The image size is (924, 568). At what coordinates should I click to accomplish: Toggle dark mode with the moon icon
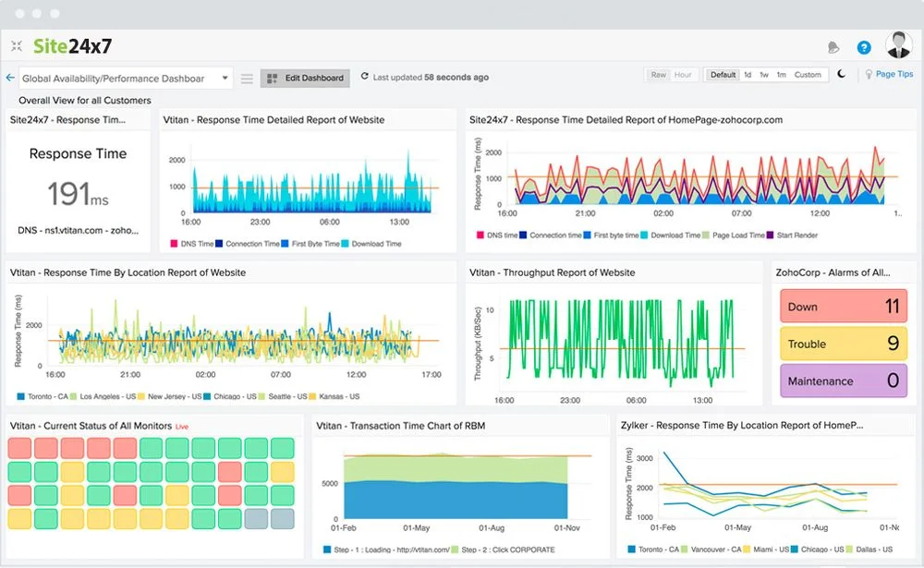[841, 74]
